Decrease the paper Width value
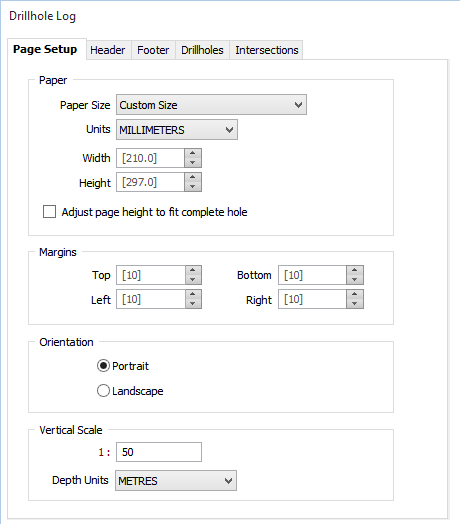462x529 pixels. [x=193, y=163]
